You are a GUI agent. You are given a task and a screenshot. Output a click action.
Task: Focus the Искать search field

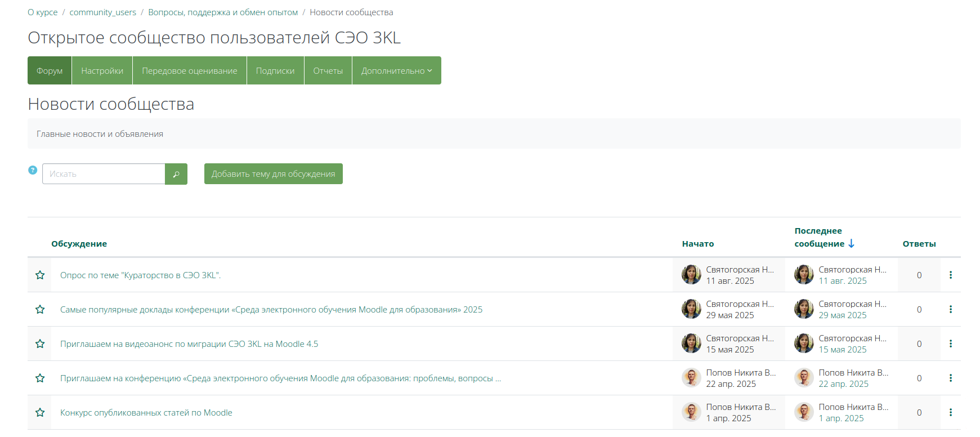104,174
